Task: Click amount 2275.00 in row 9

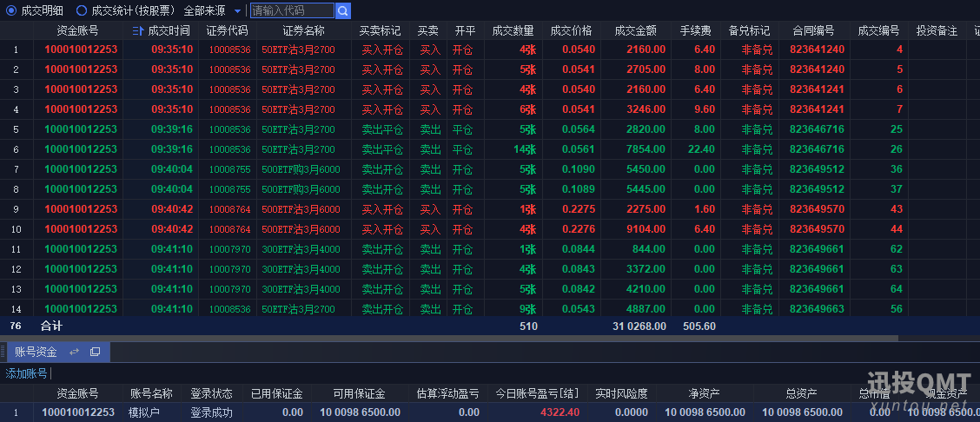Action: point(646,209)
